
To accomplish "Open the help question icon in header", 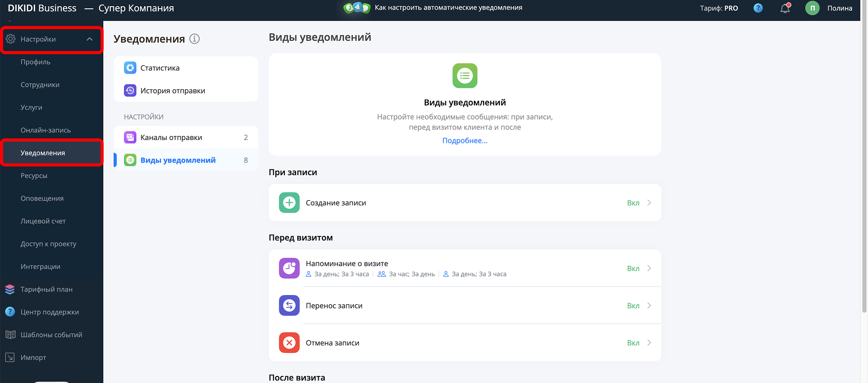I will point(758,8).
